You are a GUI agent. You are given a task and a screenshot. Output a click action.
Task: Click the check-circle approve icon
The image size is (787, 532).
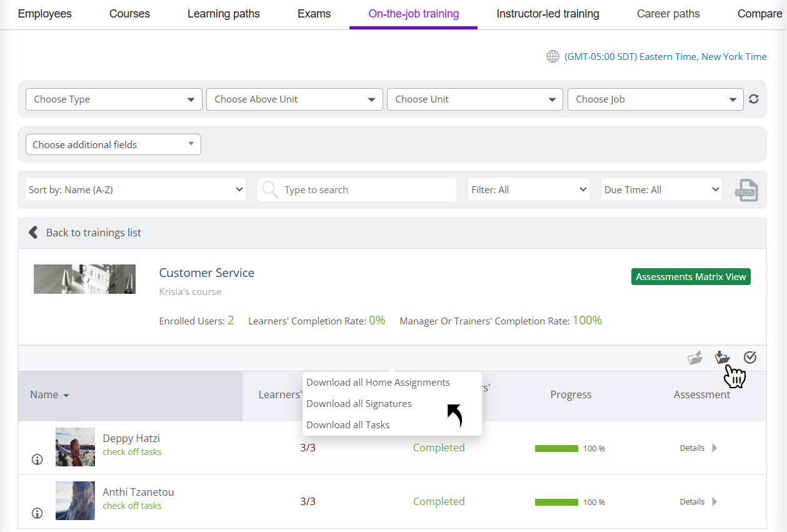750,358
